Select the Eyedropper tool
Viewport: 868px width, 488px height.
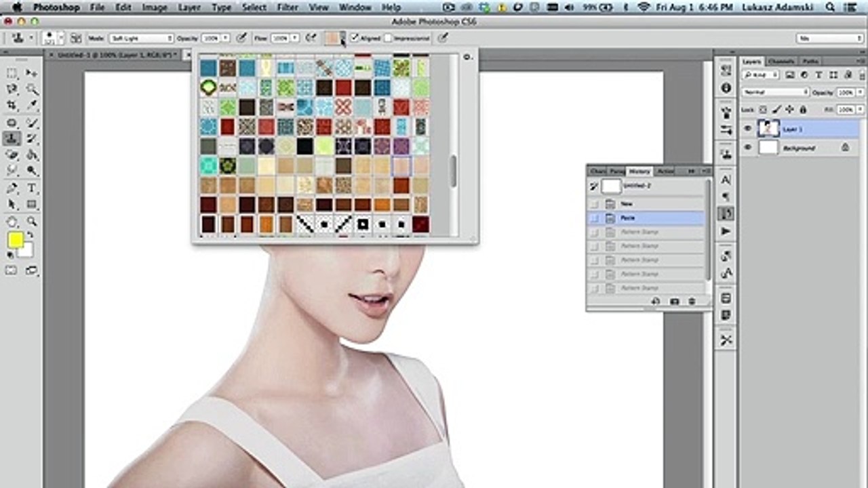pos(31,106)
